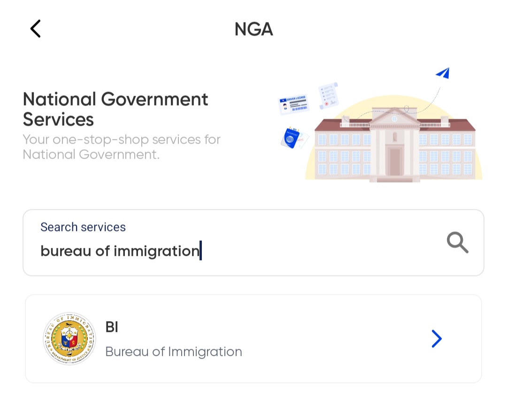The width and height of the screenshot is (507, 420).
Task: Open Bureau of Immigration details with the arrow
Action: (437, 338)
